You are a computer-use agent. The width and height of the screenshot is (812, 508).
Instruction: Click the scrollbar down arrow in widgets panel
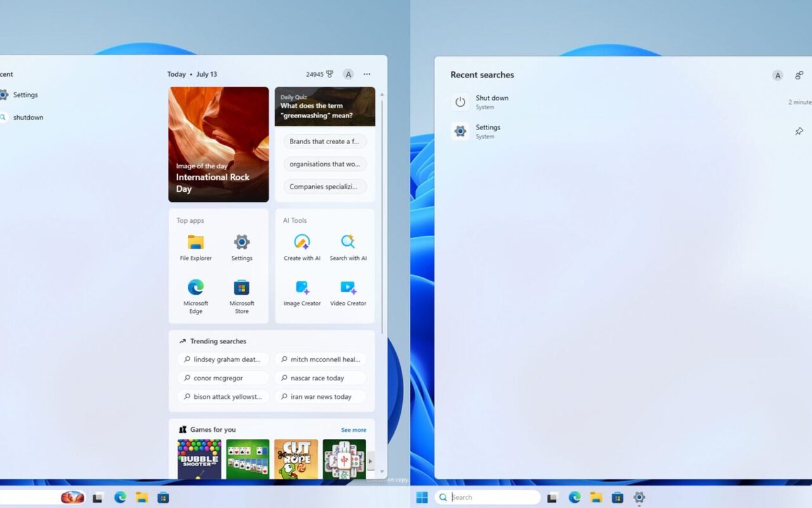(x=382, y=472)
